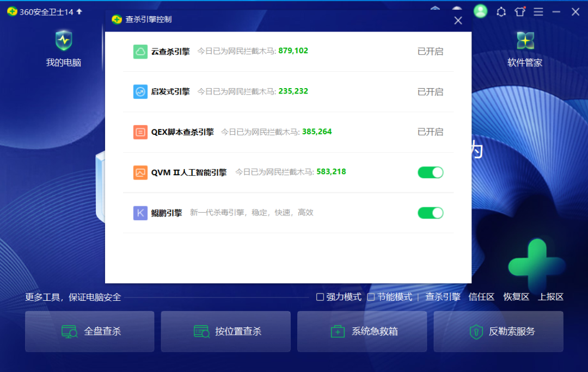Click 更多工具，保证电脑安全 label
The width and height of the screenshot is (588, 372).
[73, 297]
